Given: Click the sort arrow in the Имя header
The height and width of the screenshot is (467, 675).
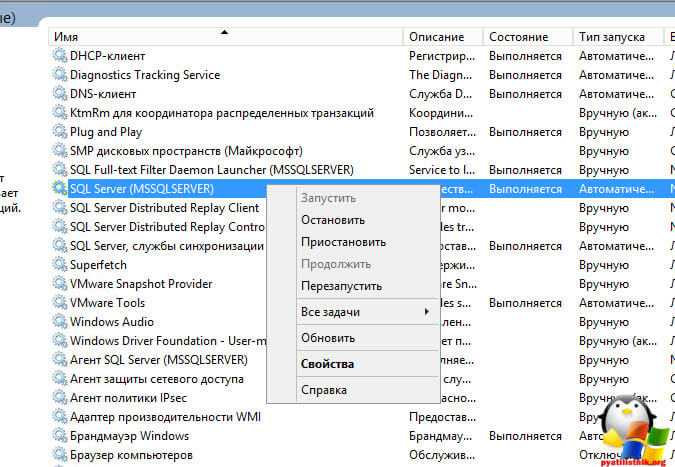Looking at the screenshot, I should tap(224, 32).
